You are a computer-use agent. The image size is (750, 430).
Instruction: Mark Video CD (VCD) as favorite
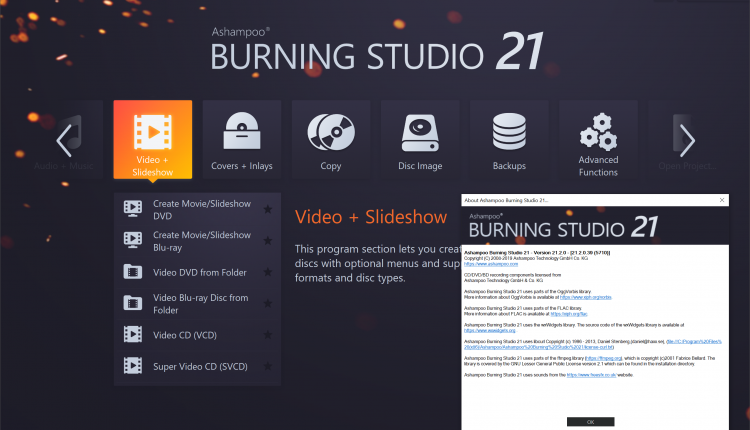click(x=268, y=335)
